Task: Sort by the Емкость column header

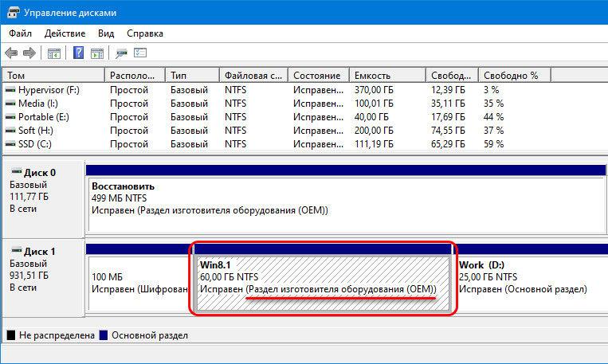Action: click(x=387, y=76)
